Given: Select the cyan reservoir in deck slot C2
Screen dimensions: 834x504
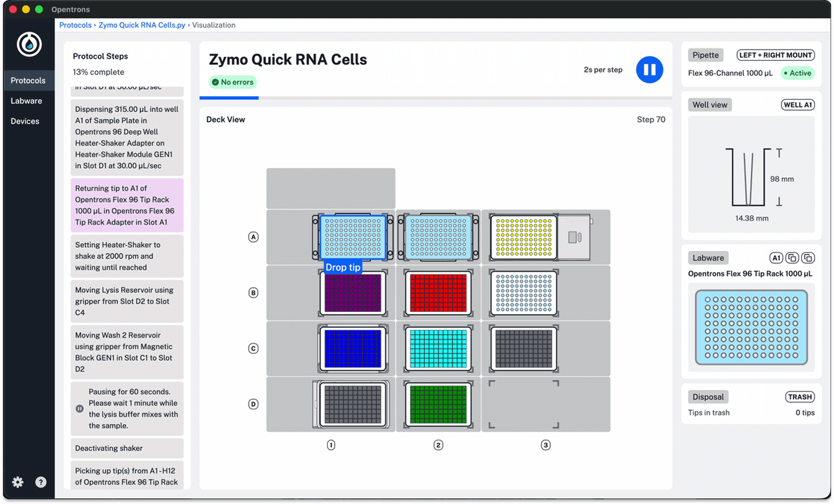Looking at the screenshot, I should tap(438, 349).
